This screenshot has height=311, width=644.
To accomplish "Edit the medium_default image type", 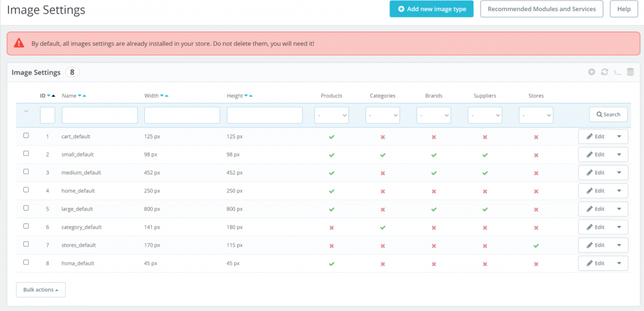I will click(595, 173).
